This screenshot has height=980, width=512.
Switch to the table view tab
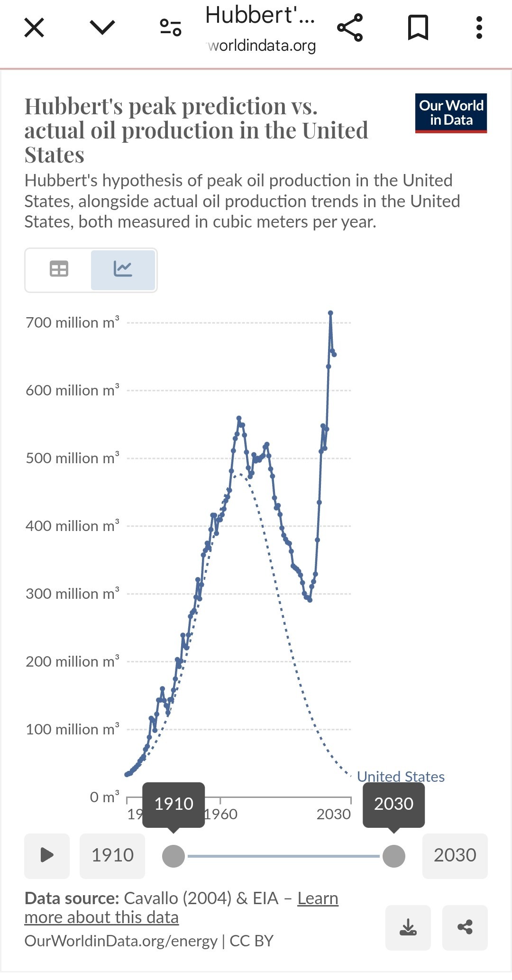[59, 269]
